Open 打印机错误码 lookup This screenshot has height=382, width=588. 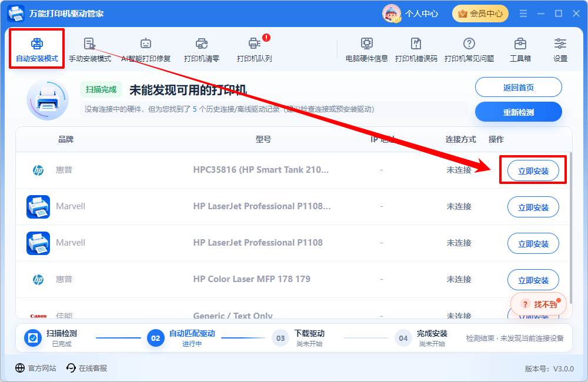point(416,49)
